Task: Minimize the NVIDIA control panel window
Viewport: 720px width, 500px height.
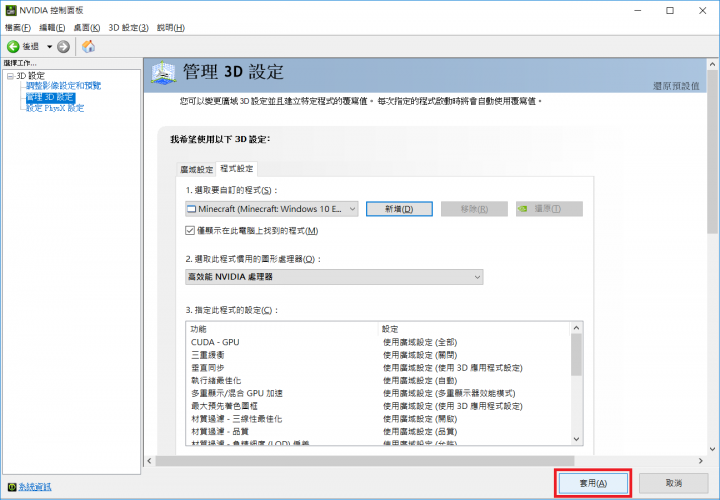Action: point(637,10)
